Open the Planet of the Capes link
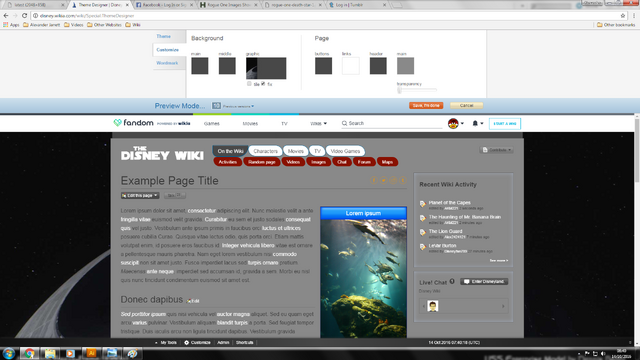This screenshot has height=360, width=640. 449,202
